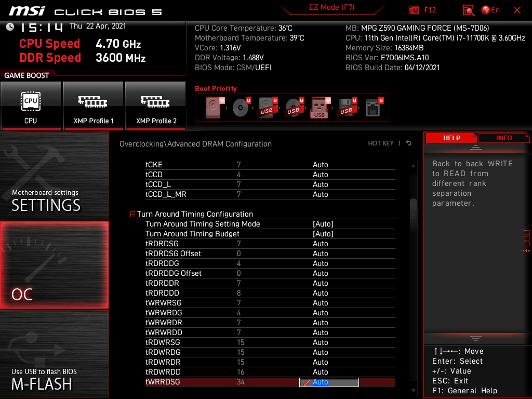Screen dimensions: 532x399
Task: Select the tRDWRDD Auto value
Action: pos(320,372)
